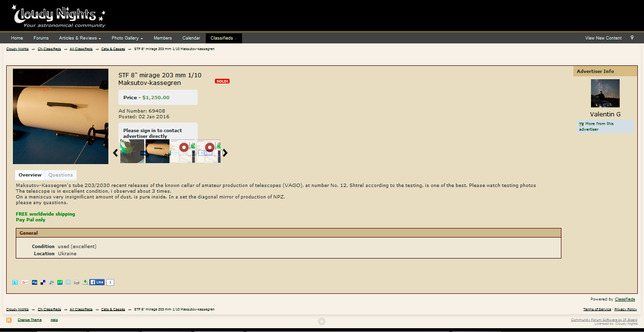Click the Advertiser Info panel header
Screen dimensions: 644x332
pyautogui.click(x=605, y=71)
